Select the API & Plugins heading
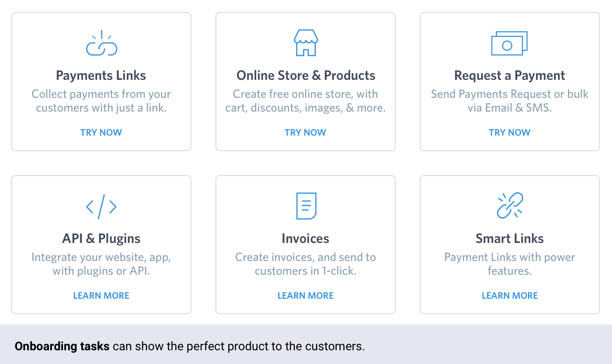Screen dimensions: 612x364 coord(101,239)
